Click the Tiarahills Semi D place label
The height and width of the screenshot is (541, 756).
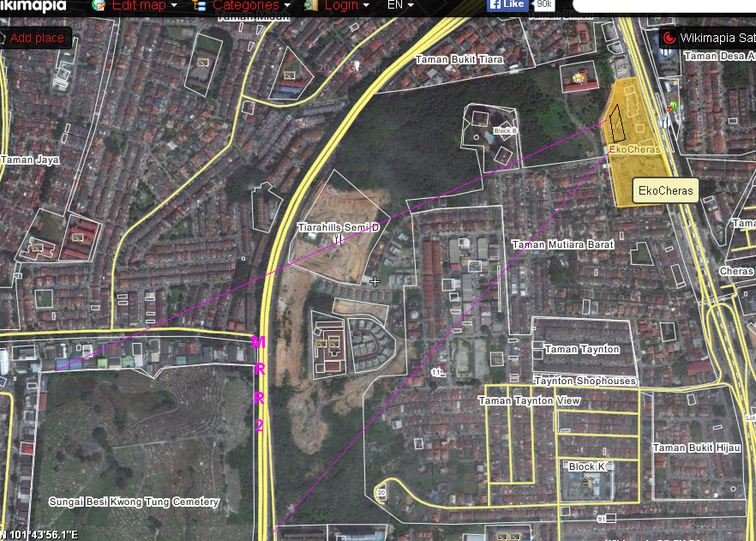point(338,227)
